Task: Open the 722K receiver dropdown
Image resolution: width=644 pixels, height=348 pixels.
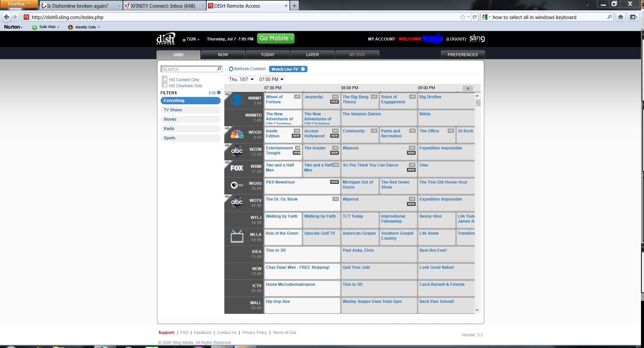Action: 192,39
